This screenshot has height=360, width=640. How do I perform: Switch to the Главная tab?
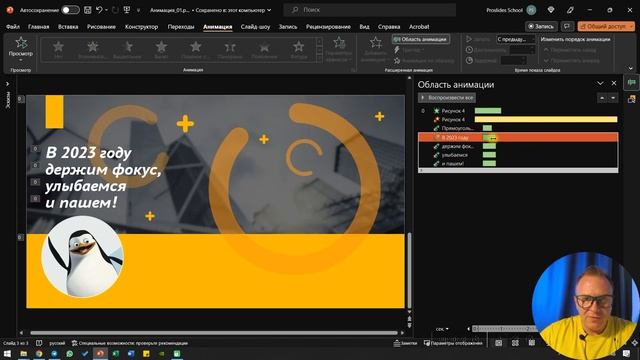38,27
